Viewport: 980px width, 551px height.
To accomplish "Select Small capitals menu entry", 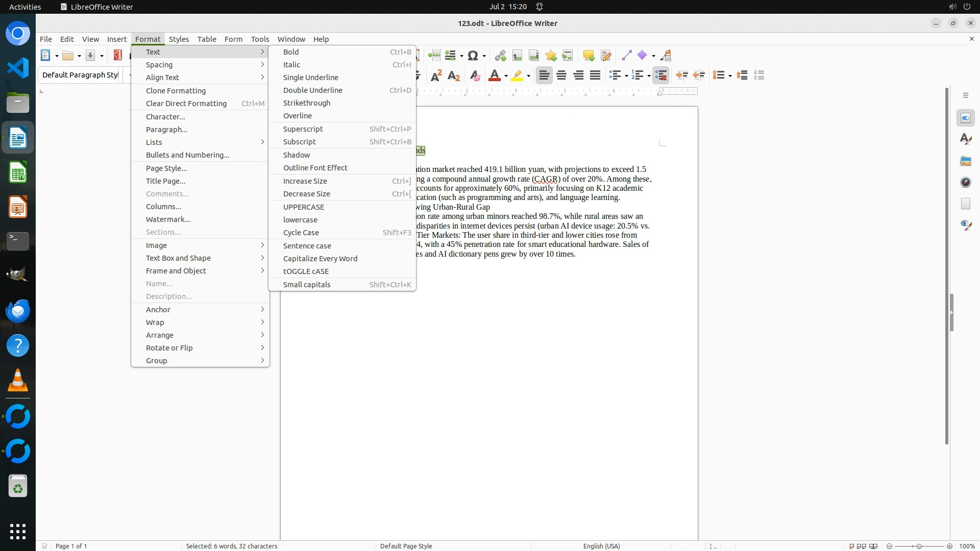I will pos(307,285).
